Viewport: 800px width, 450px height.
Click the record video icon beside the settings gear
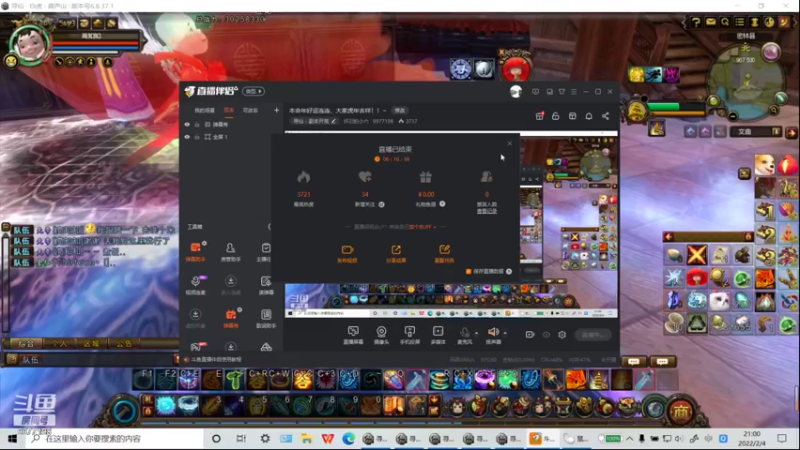pos(530,335)
